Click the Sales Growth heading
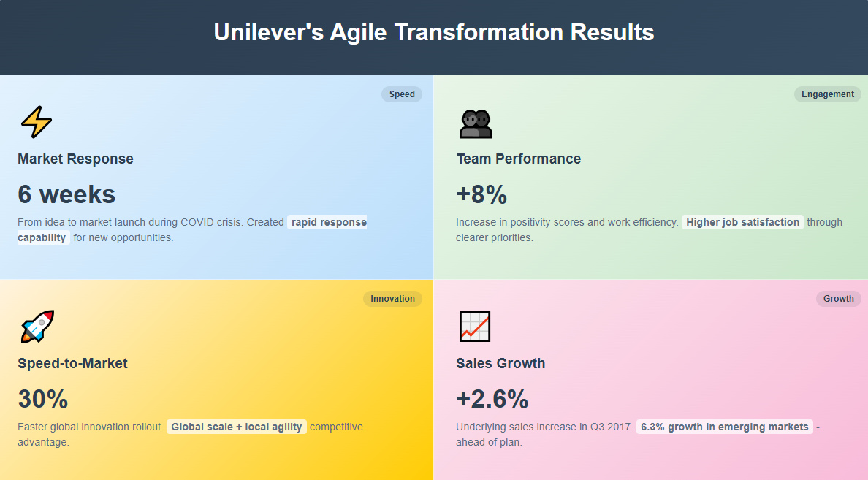Image resolution: width=868 pixels, height=480 pixels. tap(500, 363)
